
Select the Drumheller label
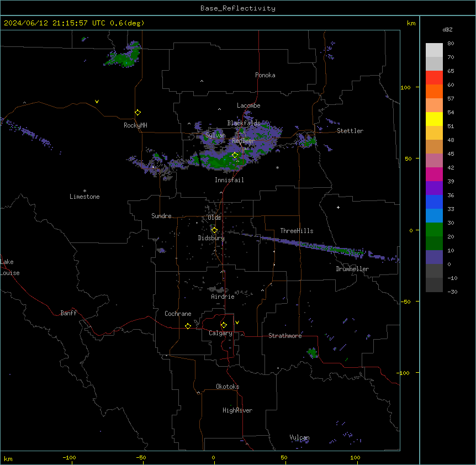[x=352, y=269]
